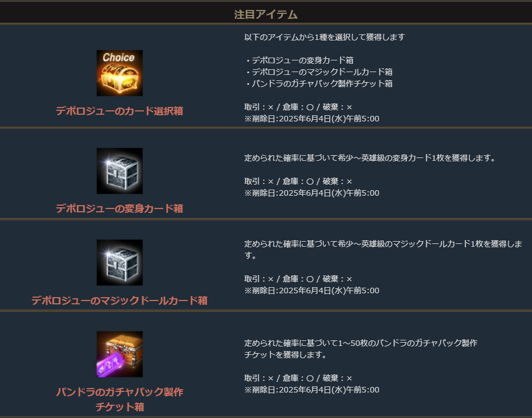The height and width of the screenshot is (418, 532).
Task: Select the デポロジューのカード選択箱 item name
Action: point(120,111)
